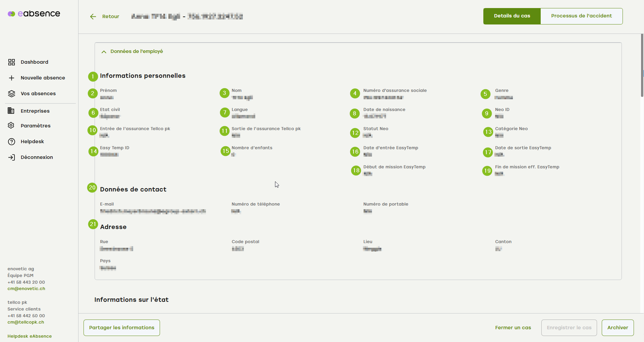Click the gear icon for Paramètres
644x342 pixels.
click(11, 125)
